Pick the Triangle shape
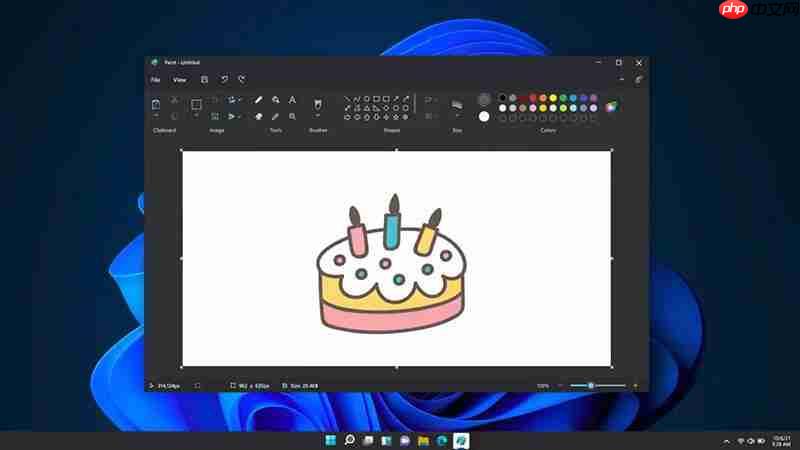 pos(367,108)
